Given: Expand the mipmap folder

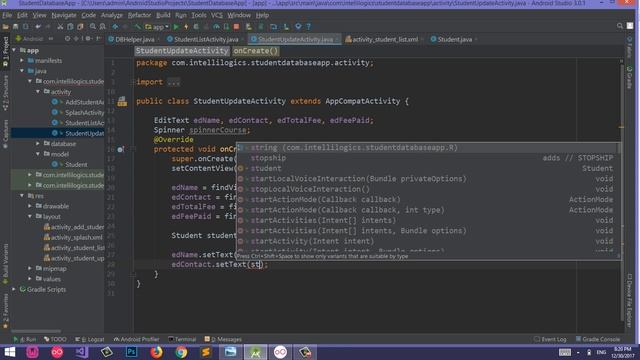Looking at the screenshot, I should coord(30,269).
